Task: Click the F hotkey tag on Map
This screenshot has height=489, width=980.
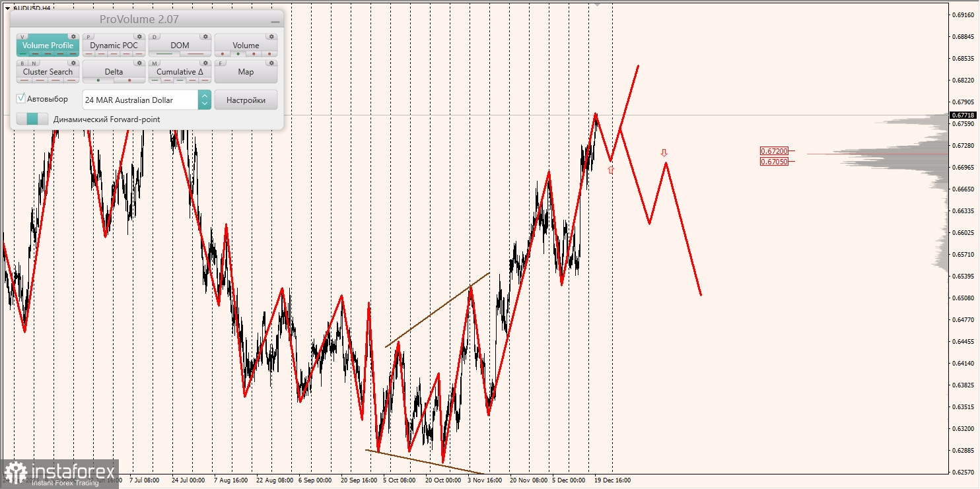Action: (221, 63)
